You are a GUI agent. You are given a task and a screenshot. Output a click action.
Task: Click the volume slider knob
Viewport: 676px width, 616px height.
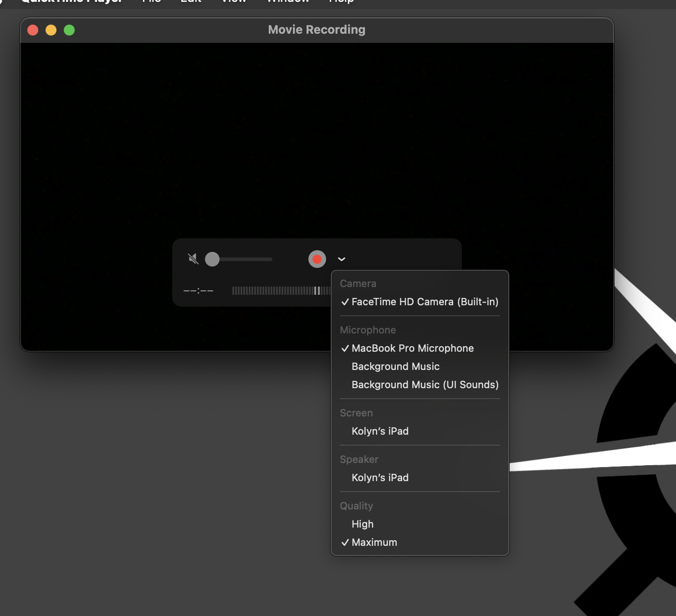[x=212, y=259]
